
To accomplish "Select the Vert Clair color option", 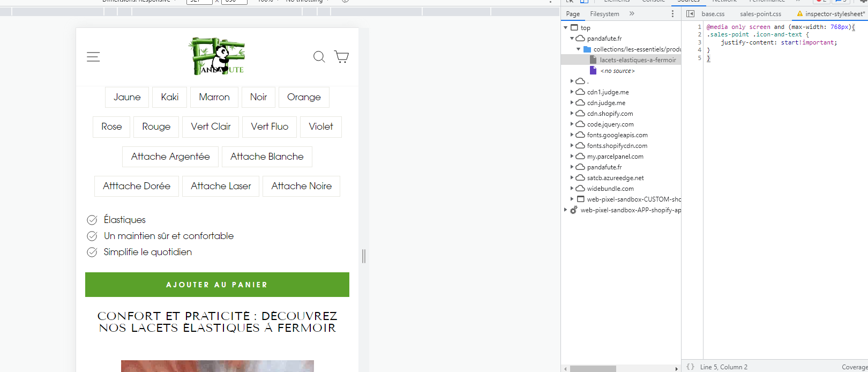I will pyautogui.click(x=211, y=127).
